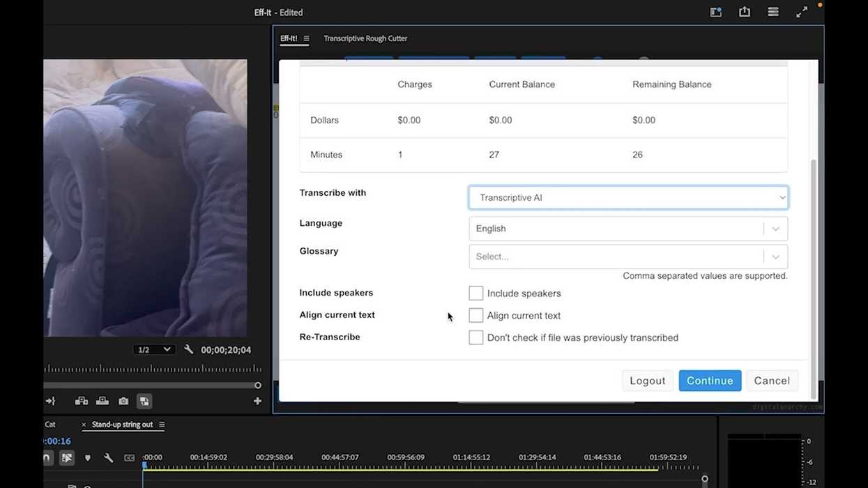Select the Cat sequence tab
The image size is (868, 488).
50,425
